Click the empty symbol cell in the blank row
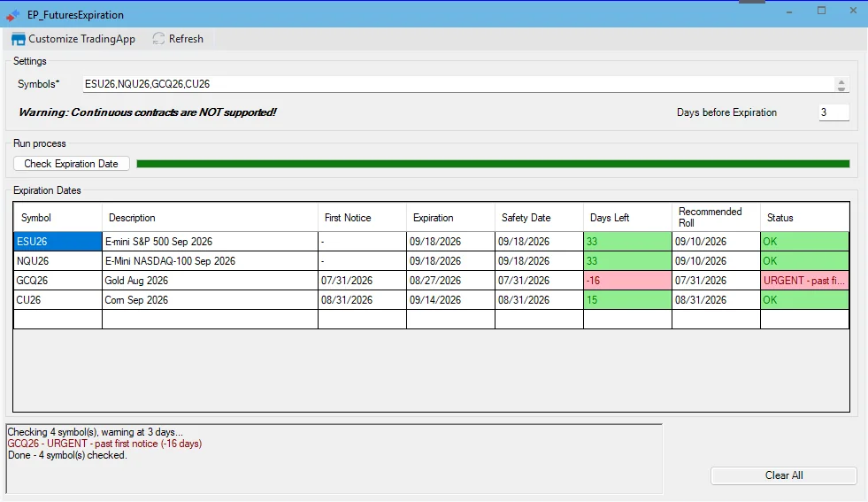Viewport: 868px width, 502px height. coord(58,319)
